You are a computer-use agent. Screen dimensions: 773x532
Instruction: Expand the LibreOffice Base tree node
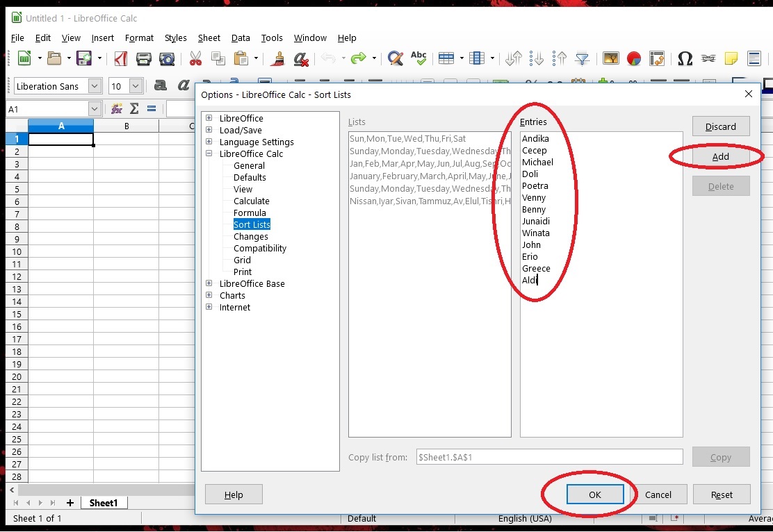tap(209, 284)
